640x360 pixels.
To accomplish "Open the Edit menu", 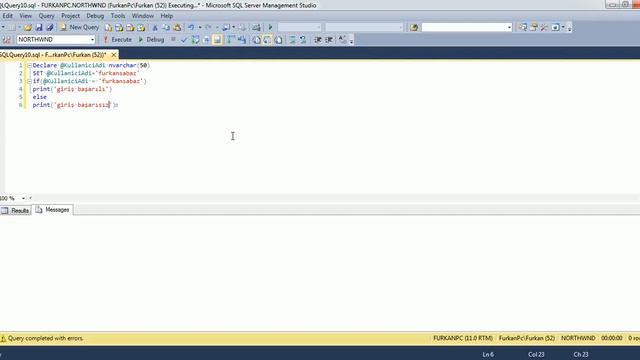I will point(7,16).
